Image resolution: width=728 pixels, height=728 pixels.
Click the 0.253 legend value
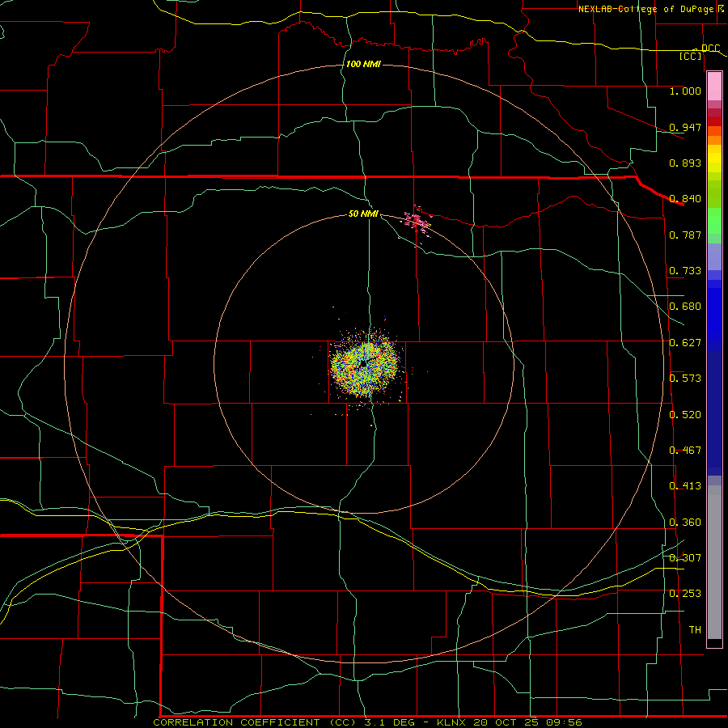click(685, 594)
